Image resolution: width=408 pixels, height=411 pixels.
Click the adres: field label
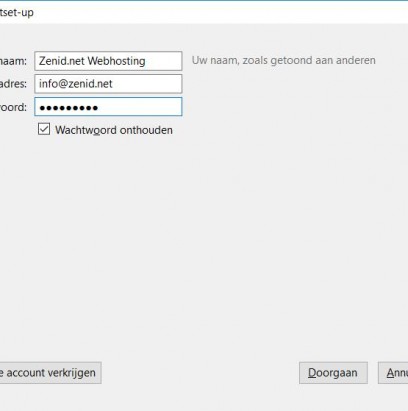click(13, 84)
